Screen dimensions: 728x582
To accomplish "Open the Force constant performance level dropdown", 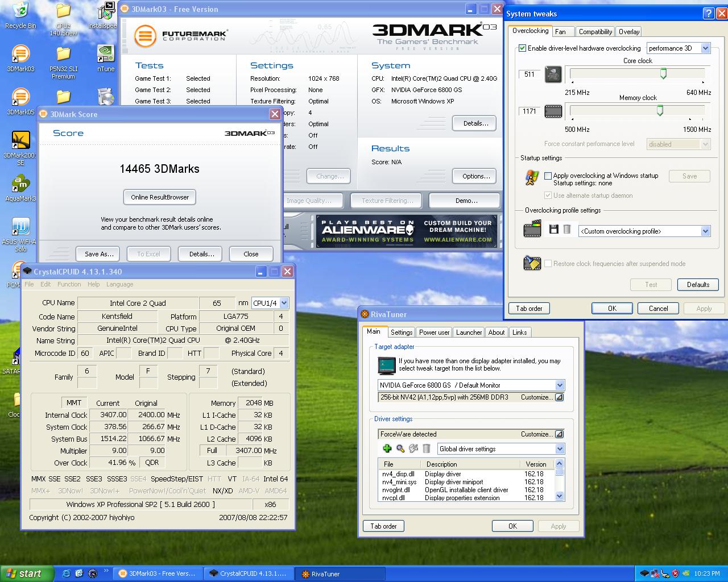I will (x=706, y=144).
